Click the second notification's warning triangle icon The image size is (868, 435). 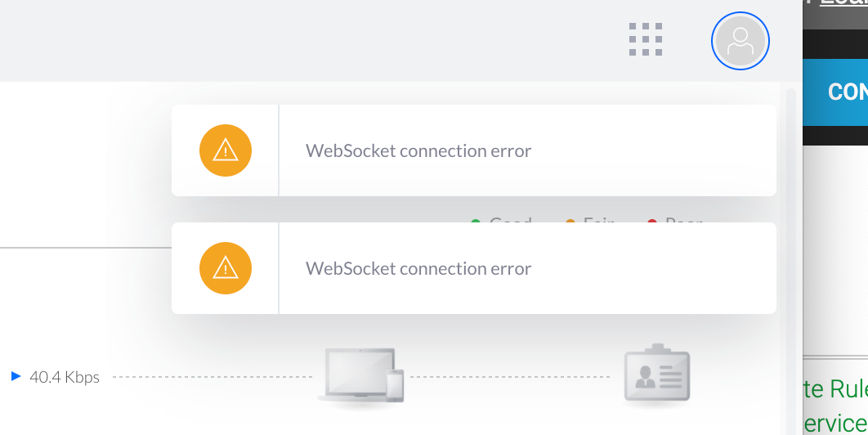point(226,268)
